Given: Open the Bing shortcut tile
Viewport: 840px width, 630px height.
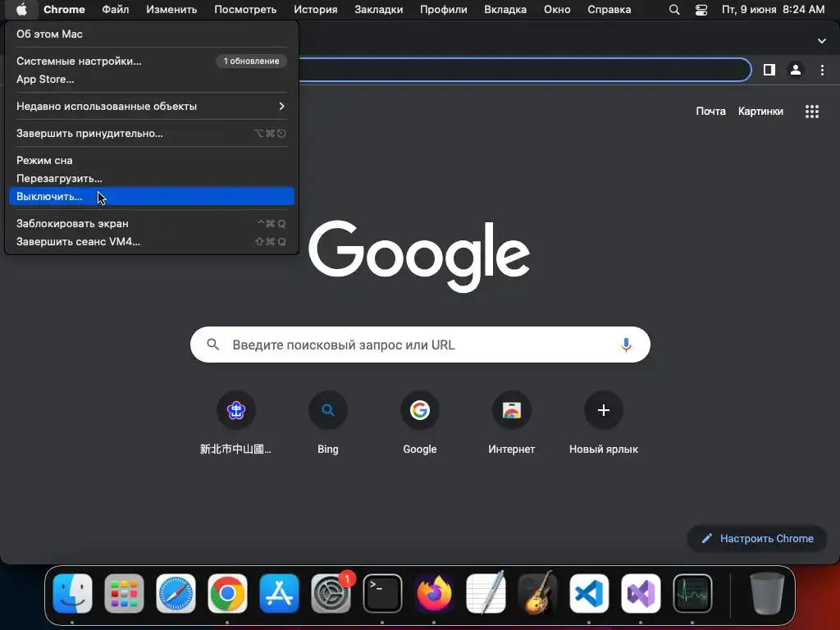Looking at the screenshot, I should (328, 422).
